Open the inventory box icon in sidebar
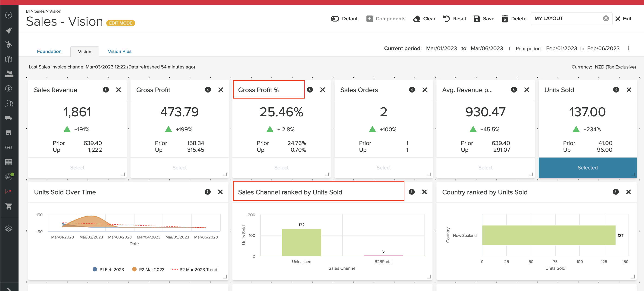Screen dimensions: 644x291 coord(9,59)
